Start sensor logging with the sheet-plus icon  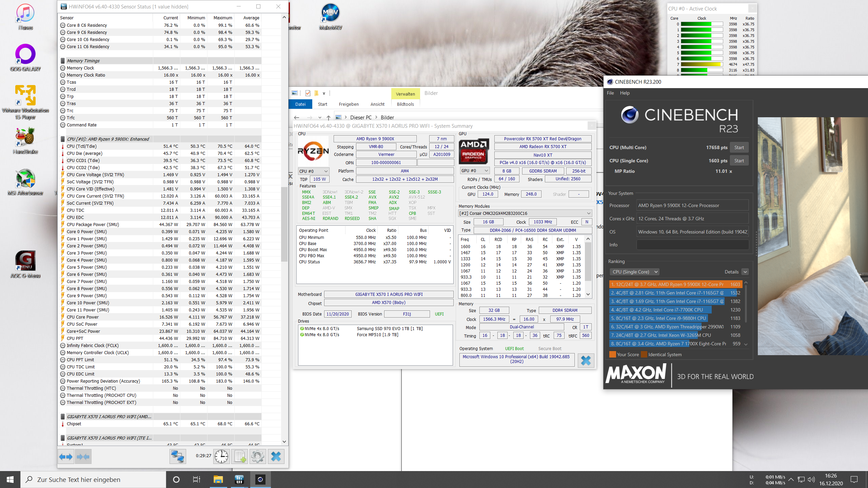(x=240, y=456)
